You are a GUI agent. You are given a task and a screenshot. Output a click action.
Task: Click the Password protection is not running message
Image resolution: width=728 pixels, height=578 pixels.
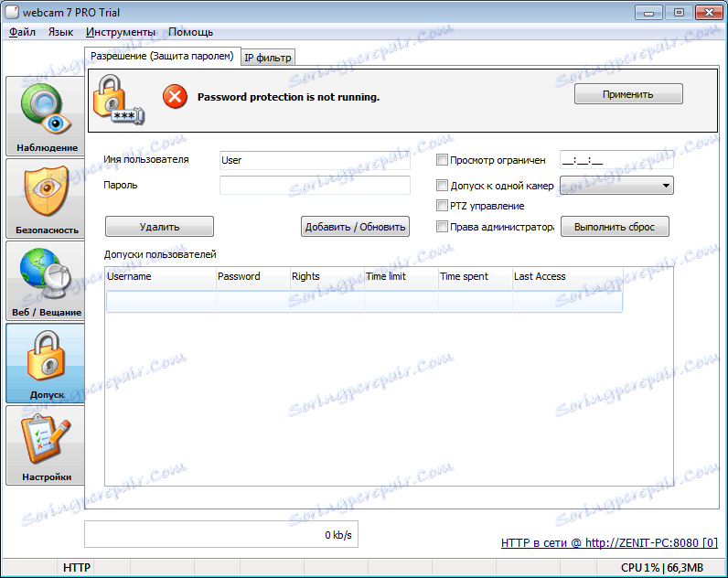pos(288,97)
